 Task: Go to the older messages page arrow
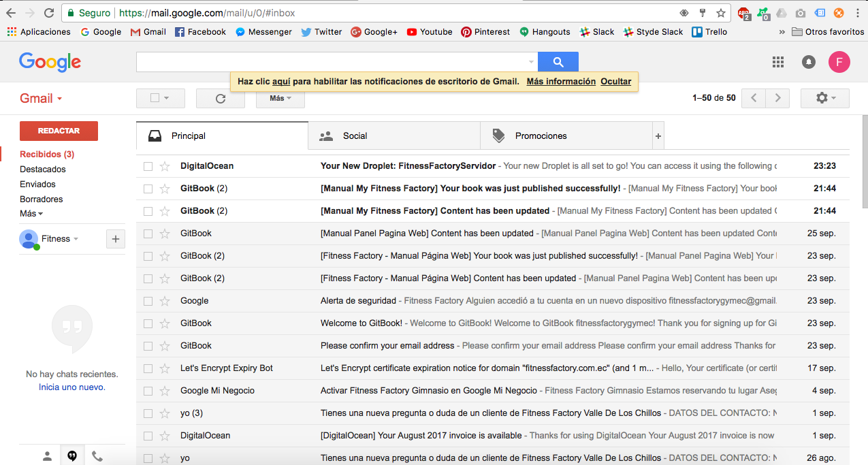pyautogui.click(x=777, y=98)
